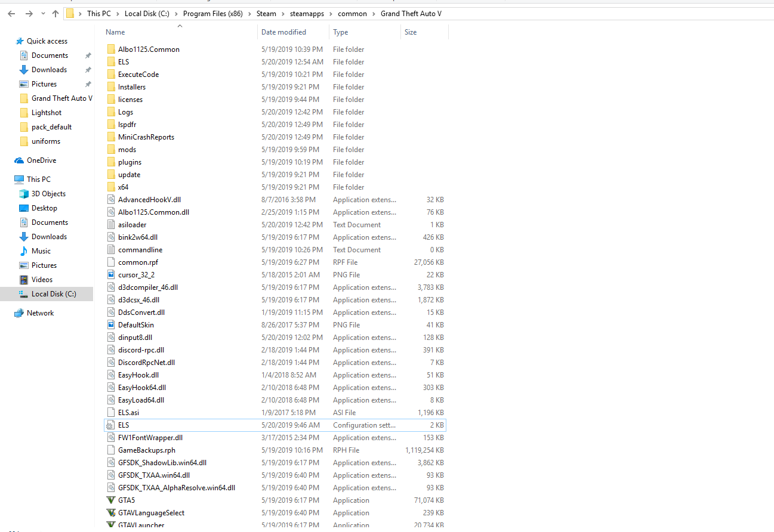Select Documents under This PC
Image resolution: width=774 pixels, height=532 pixels.
coord(50,222)
